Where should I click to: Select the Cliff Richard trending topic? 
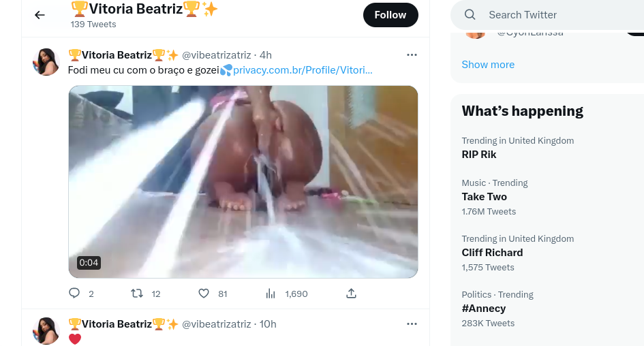tap(492, 253)
